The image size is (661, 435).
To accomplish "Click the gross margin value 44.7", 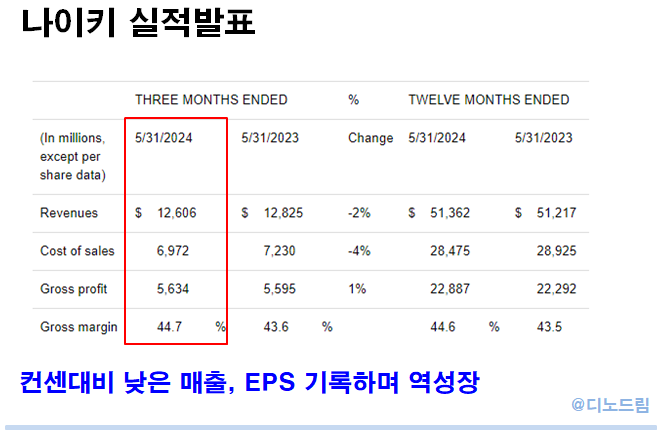I will (x=169, y=327).
